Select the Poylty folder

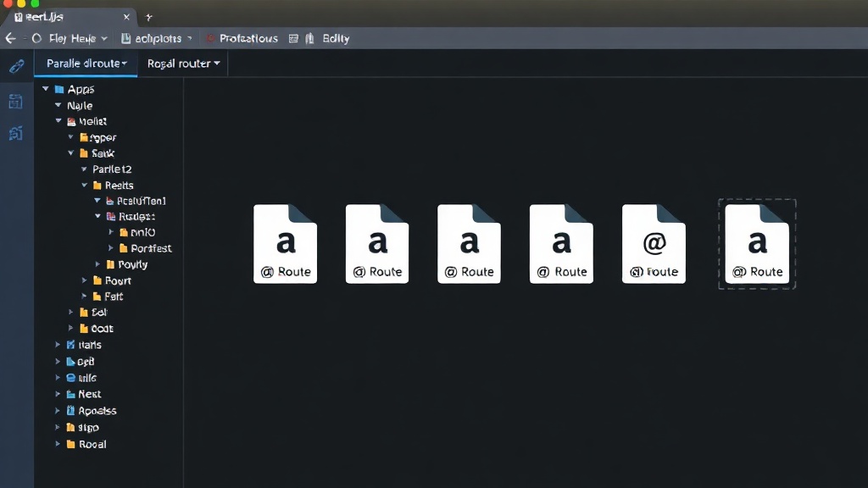click(x=127, y=264)
